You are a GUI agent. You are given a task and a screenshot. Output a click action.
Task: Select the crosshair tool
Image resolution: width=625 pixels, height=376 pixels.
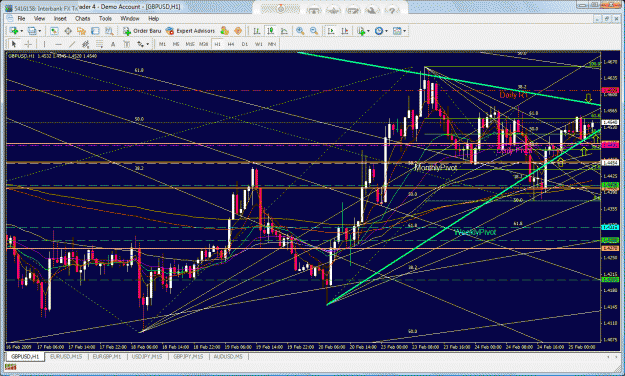coord(28,44)
